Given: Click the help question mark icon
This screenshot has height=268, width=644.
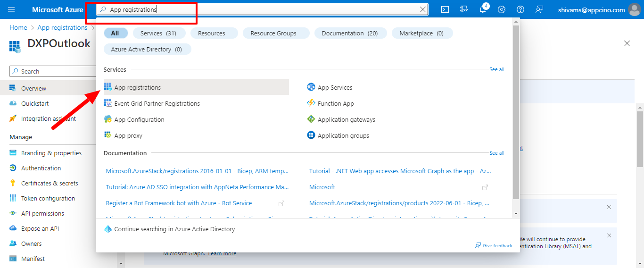Looking at the screenshot, I should [520, 9].
